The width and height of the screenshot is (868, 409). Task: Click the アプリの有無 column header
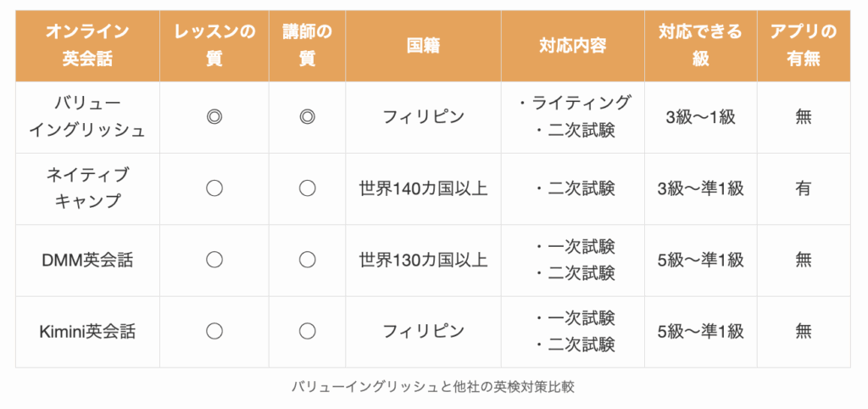(804, 46)
